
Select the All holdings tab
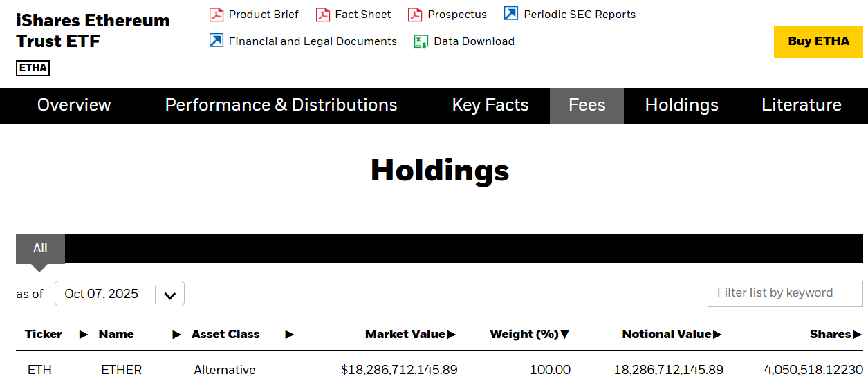pos(40,249)
